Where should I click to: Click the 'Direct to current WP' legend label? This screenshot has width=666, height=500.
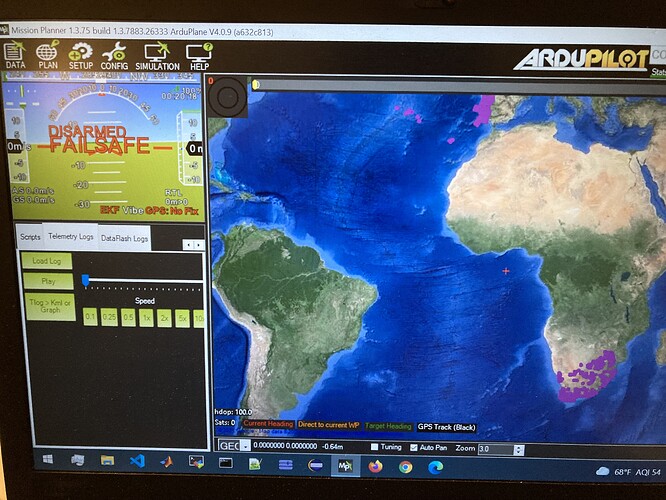click(x=328, y=424)
